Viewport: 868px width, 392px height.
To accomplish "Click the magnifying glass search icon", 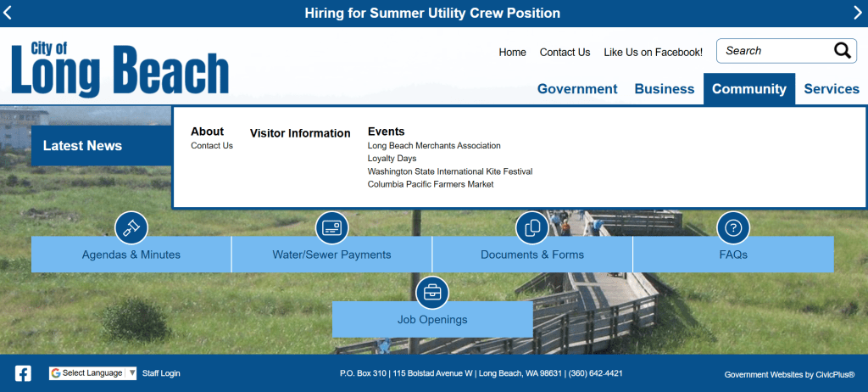I will [x=842, y=51].
